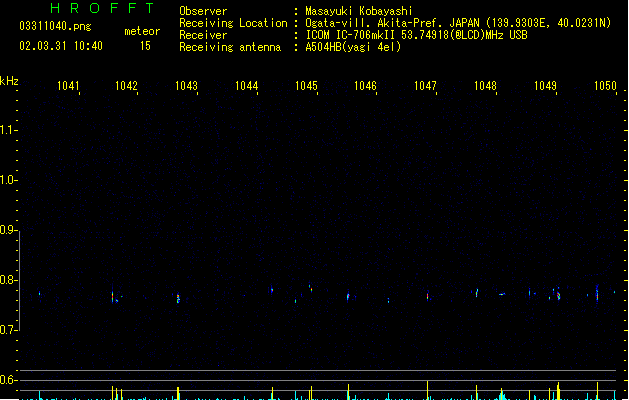The width and height of the screenshot is (629, 400).
Task: Click the meteor count value 15
Action: [145, 46]
